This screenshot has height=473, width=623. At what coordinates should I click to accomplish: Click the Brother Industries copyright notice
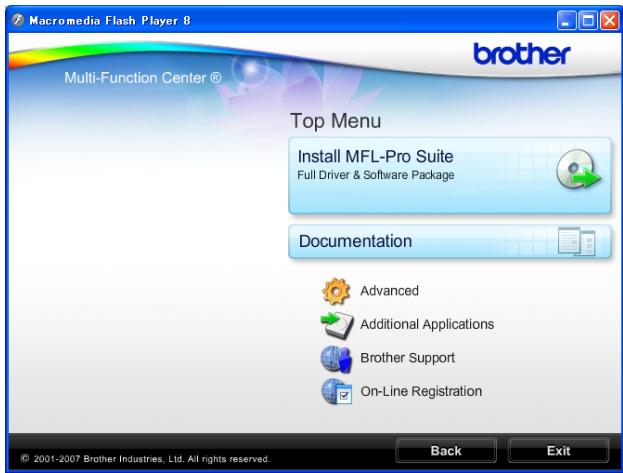[x=145, y=459]
